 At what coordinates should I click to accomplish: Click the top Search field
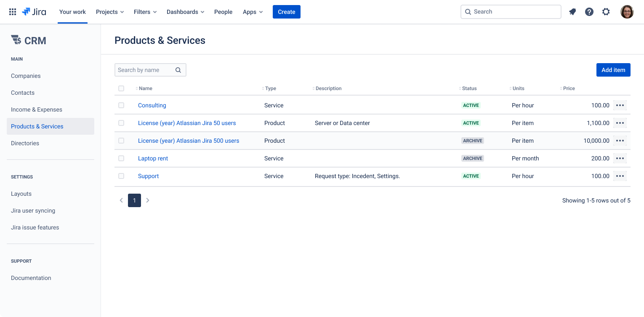(x=511, y=12)
